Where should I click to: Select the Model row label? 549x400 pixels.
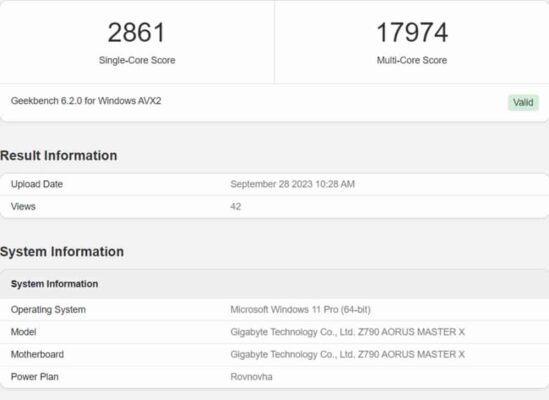[x=23, y=332]
